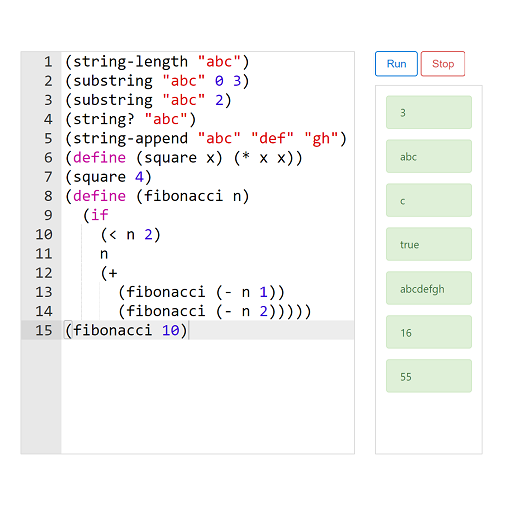Click 'define' keyword on line 6
512x512 pixels.
99,158
